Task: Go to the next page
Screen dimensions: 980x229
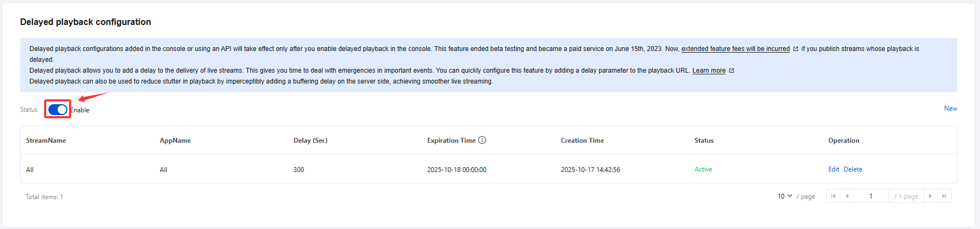Action: click(931, 196)
